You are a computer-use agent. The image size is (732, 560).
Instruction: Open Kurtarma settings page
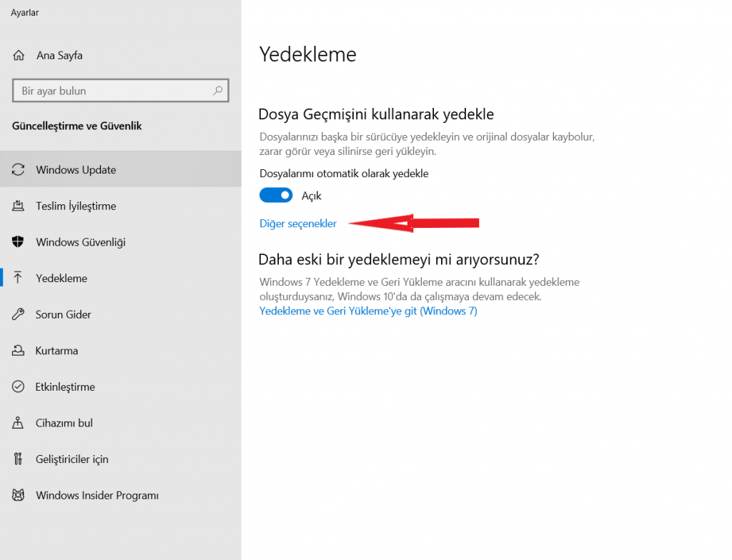pyautogui.click(x=120, y=351)
